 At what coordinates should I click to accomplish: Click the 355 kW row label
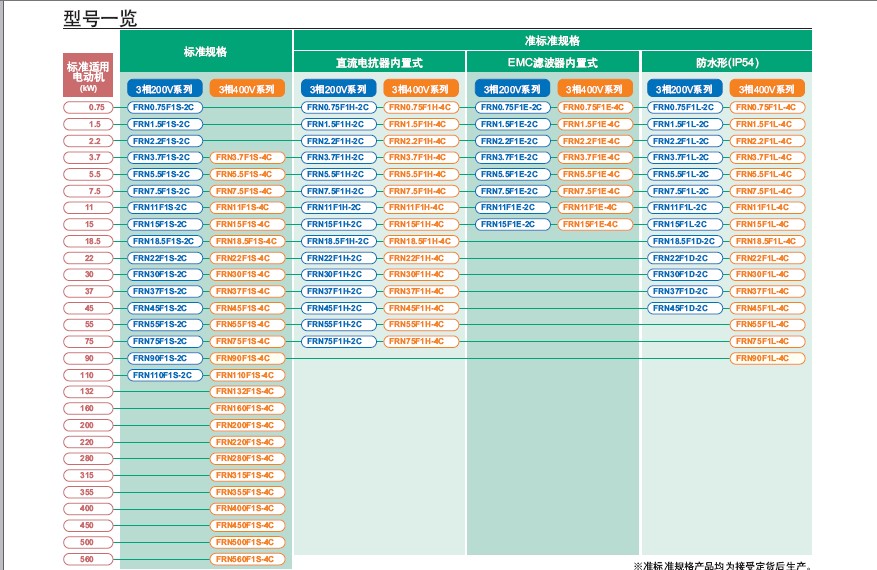88,492
